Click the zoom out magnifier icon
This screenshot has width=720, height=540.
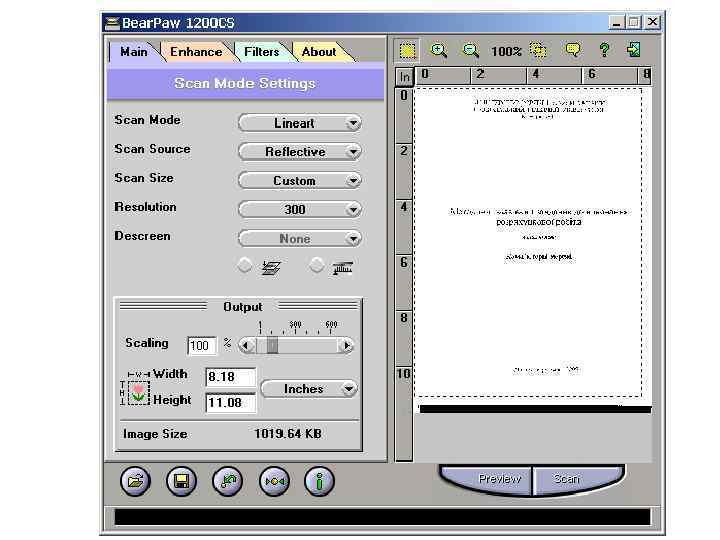click(471, 50)
